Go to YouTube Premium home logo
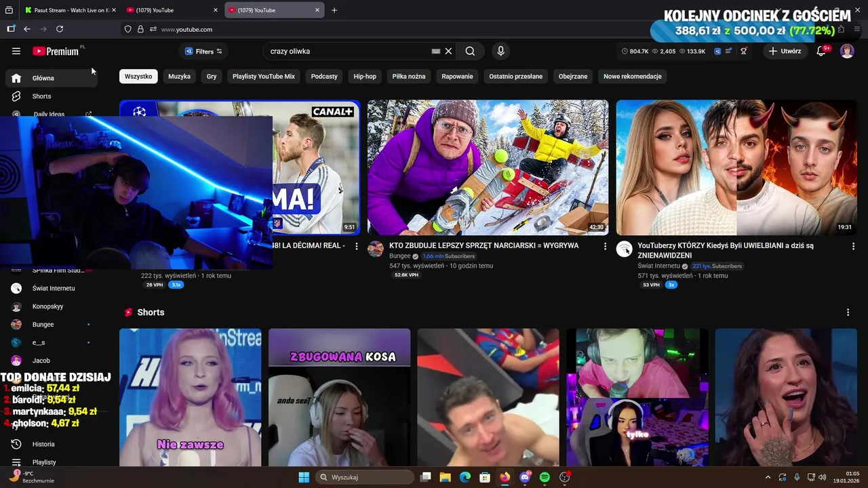 pos(56,51)
